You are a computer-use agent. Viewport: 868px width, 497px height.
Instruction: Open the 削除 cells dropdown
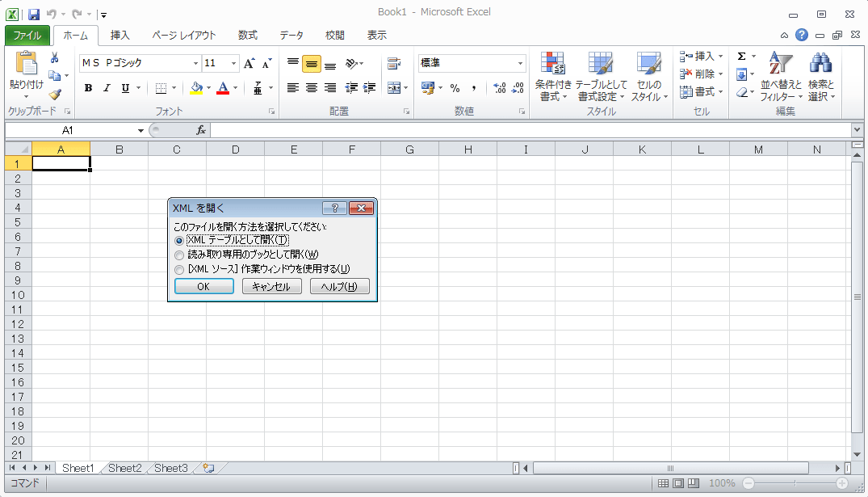pos(721,74)
